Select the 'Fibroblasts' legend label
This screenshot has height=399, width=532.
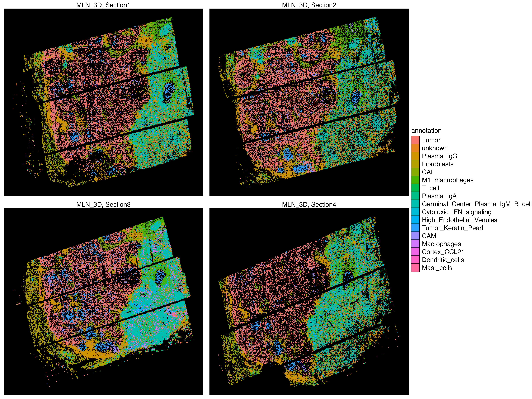437,164
